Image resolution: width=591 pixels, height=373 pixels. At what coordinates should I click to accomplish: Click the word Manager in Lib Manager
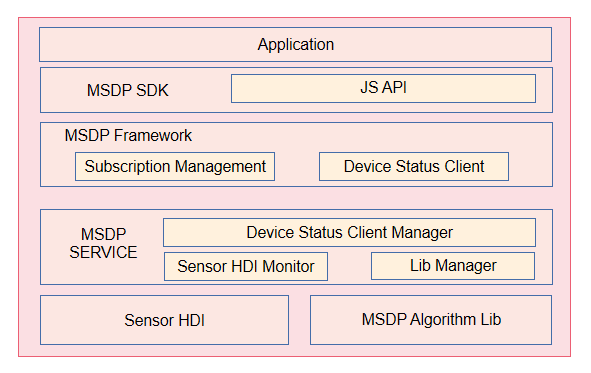(466, 266)
